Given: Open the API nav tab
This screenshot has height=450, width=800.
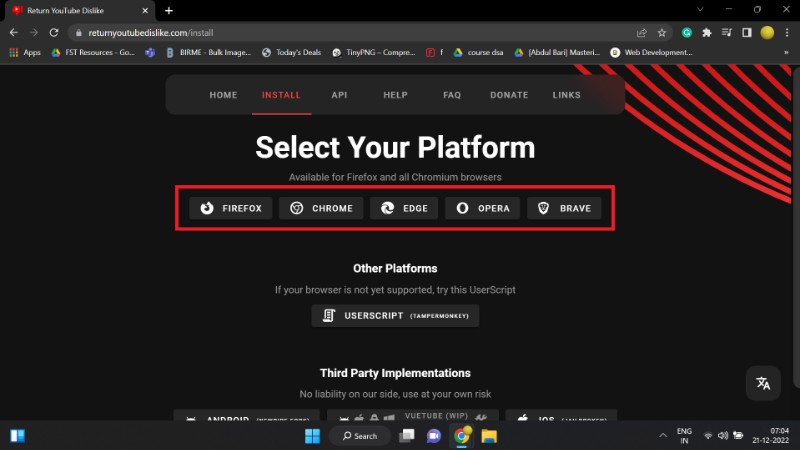Looking at the screenshot, I should pyautogui.click(x=339, y=95).
